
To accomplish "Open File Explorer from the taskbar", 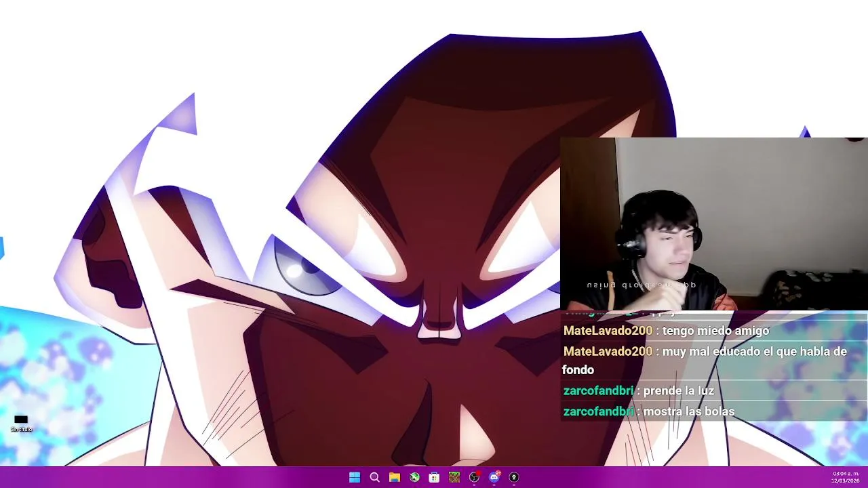I will (x=394, y=477).
